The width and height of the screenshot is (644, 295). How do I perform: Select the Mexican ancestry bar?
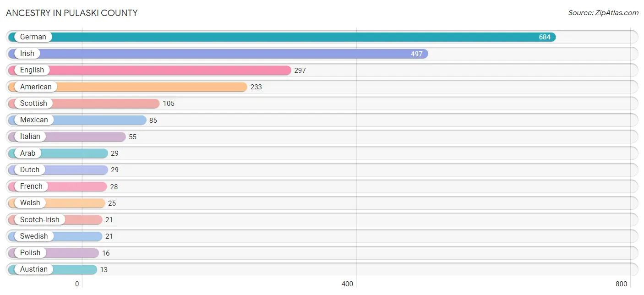pos(77,120)
